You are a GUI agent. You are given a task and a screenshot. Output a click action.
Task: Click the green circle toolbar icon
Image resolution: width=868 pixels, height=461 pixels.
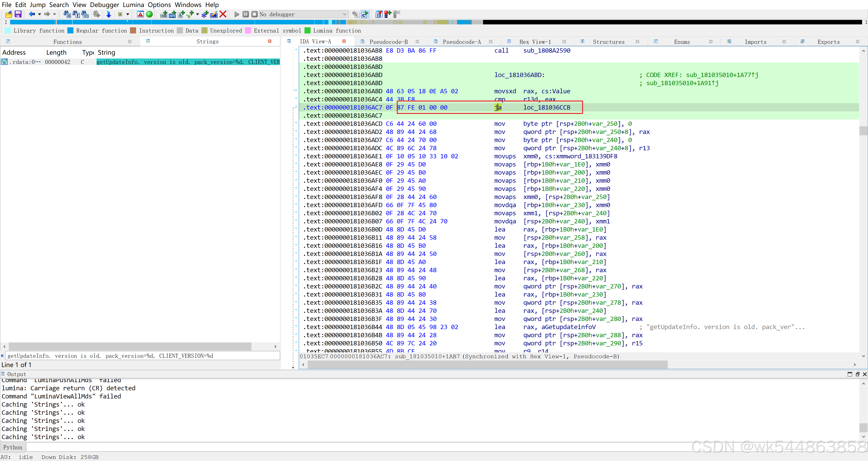click(149, 14)
